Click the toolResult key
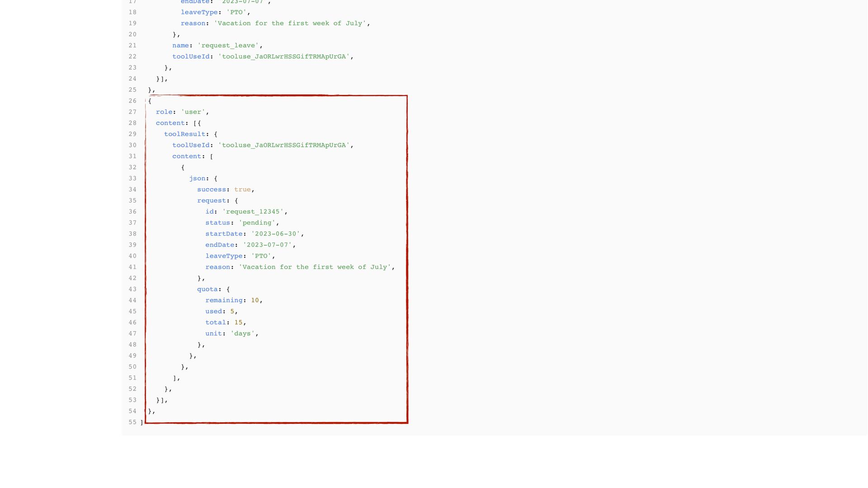The height and width of the screenshot is (488, 868). [x=184, y=134]
